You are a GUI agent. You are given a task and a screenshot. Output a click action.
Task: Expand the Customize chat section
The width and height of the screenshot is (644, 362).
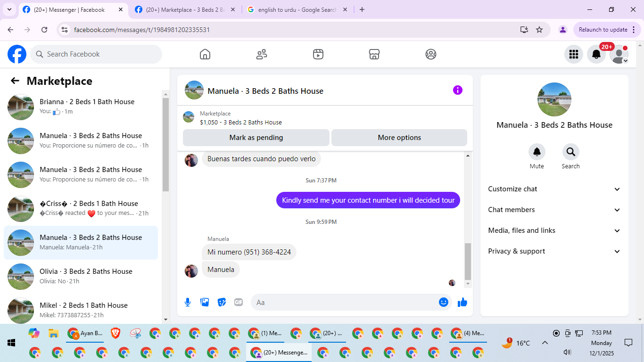click(x=554, y=189)
